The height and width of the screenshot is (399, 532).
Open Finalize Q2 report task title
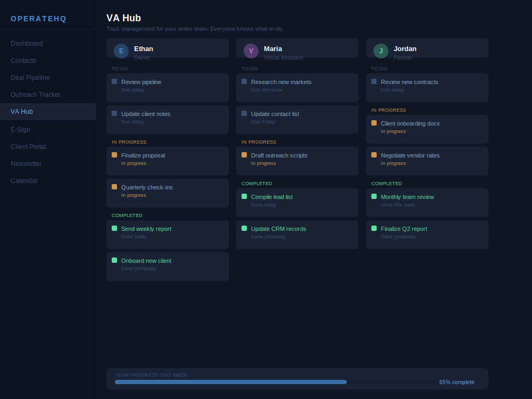point(404,229)
